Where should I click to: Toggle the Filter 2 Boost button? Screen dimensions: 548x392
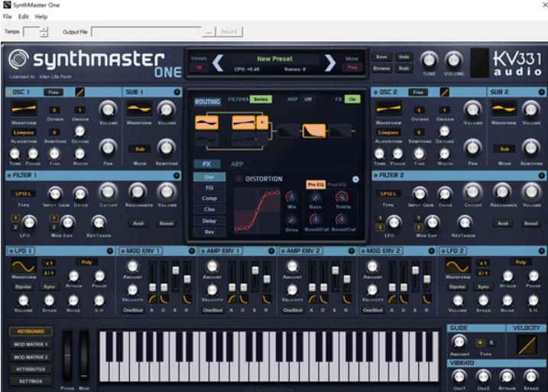[x=531, y=223]
